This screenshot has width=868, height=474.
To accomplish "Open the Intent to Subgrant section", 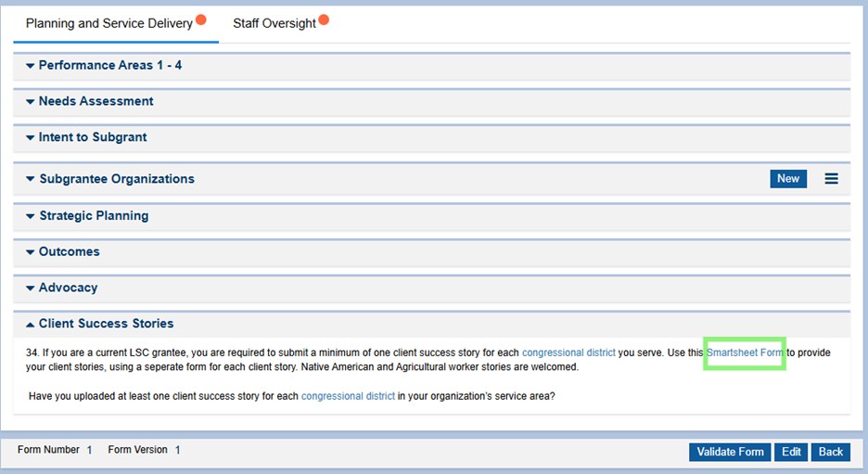I will tap(92, 137).
